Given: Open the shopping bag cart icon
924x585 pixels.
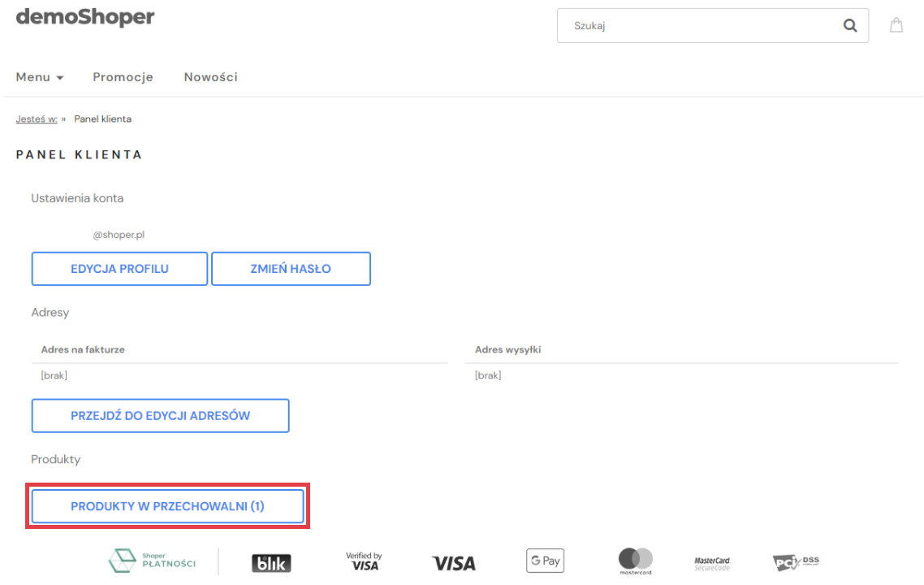Looking at the screenshot, I should (x=896, y=25).
